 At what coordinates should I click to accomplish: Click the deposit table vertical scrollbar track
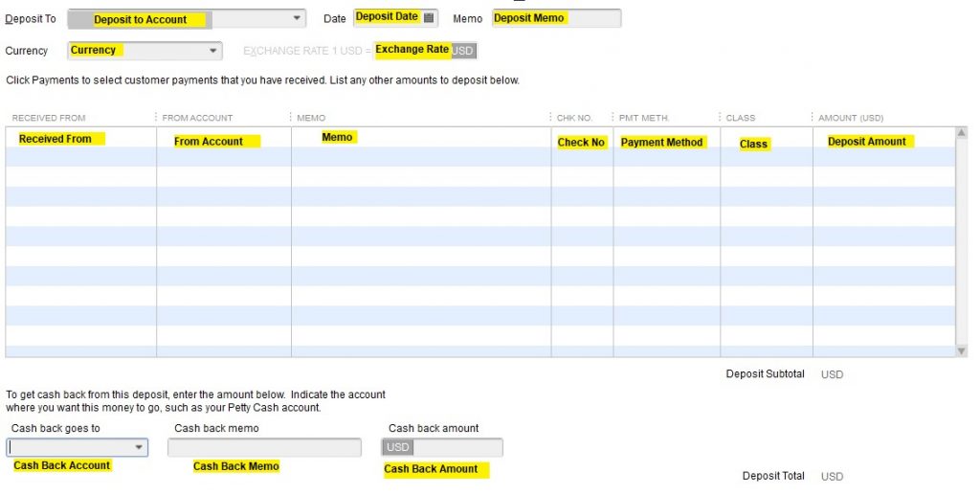click(961, 242)
